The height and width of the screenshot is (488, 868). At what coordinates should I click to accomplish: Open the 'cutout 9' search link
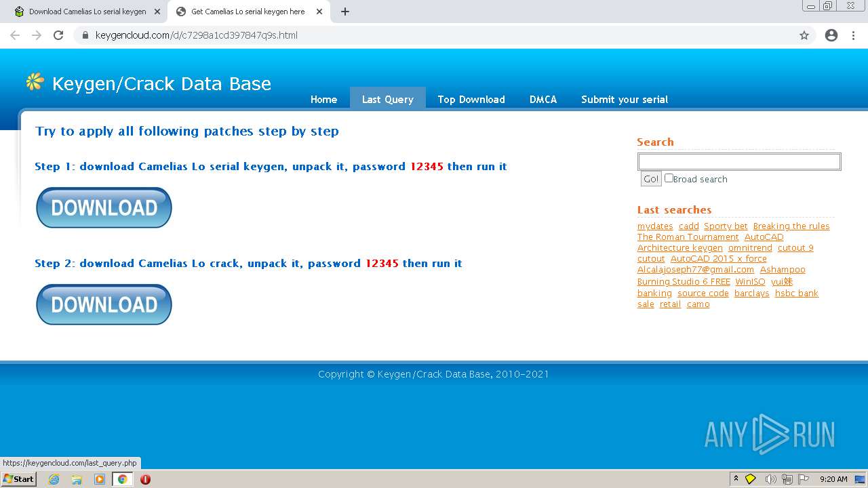(795, 248)
